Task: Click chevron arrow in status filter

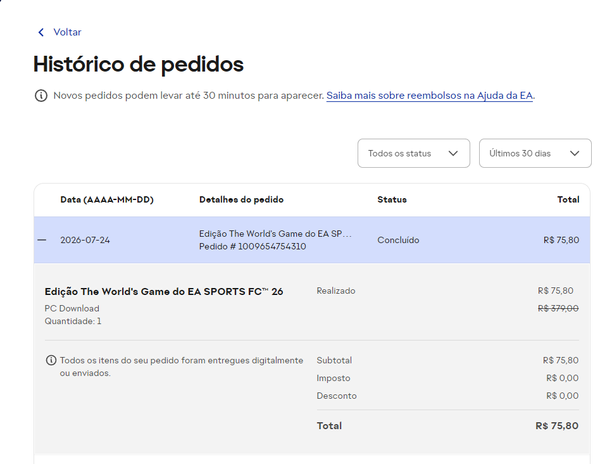Action: coord(453,153)
